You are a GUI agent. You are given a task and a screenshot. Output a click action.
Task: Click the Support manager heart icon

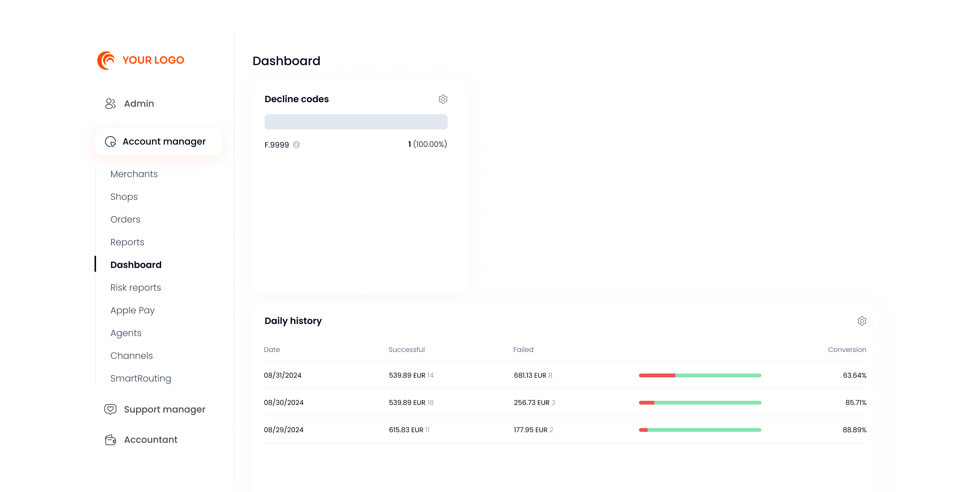[110, 409]
